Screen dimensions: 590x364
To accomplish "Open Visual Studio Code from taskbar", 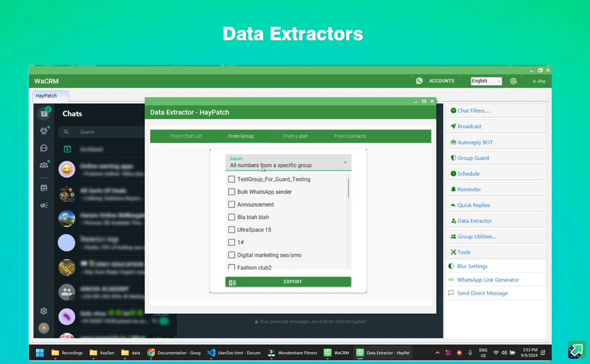I will pyautogui.click(x=211, y=352).
